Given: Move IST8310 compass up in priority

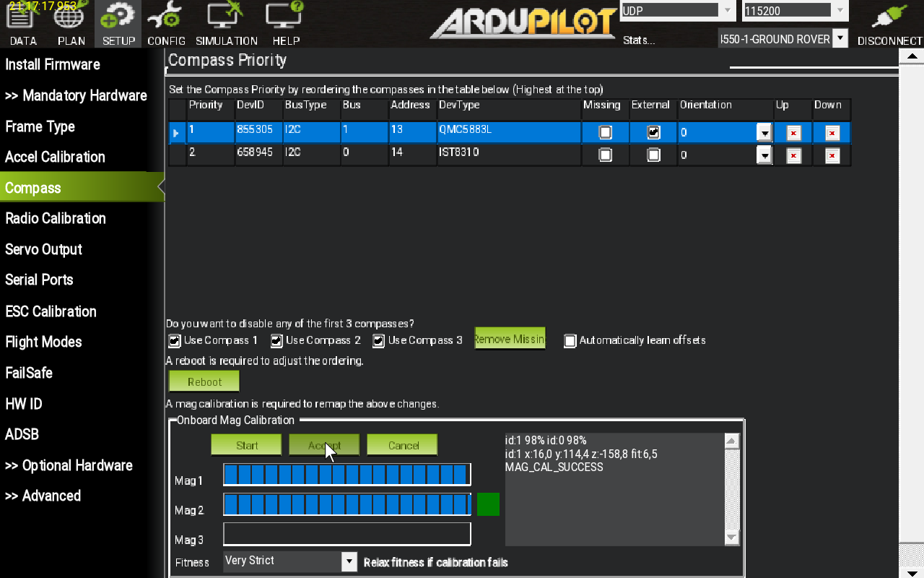Looking at the screenshot, I should tap(793, 155).
